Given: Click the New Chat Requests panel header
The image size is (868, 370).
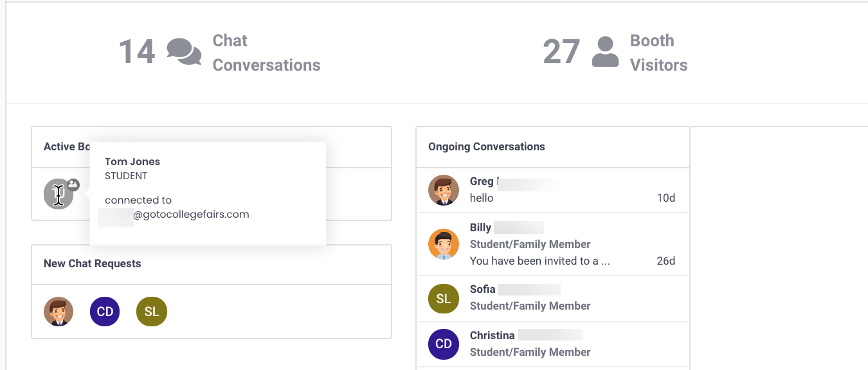Looking at the screenshot, I should coord(92,263).
